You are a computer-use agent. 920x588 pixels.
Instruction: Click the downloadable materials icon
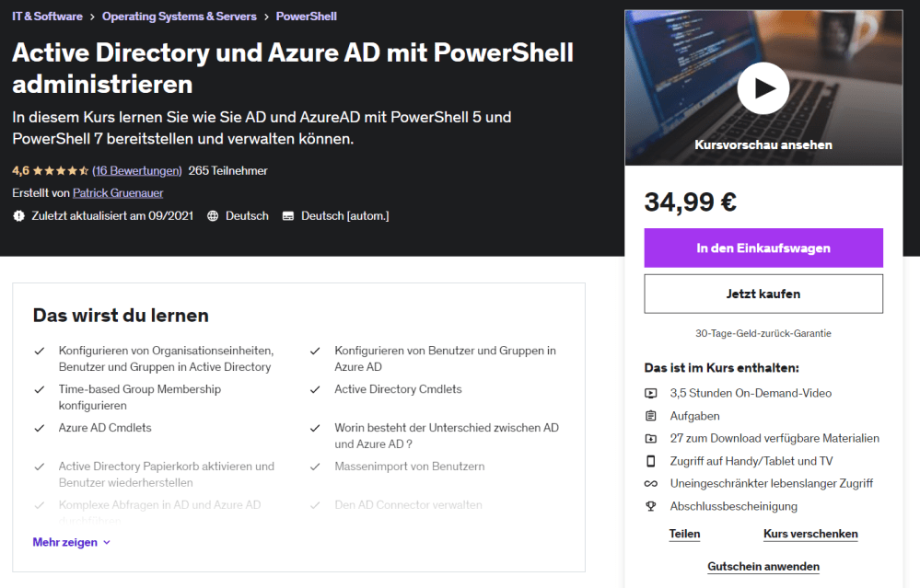[651, 438]
